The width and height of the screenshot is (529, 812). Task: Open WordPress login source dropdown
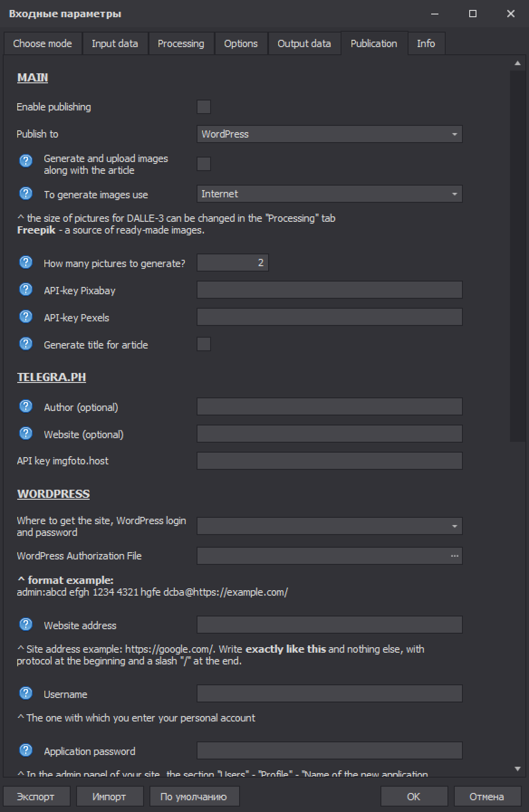coord(330,526)
